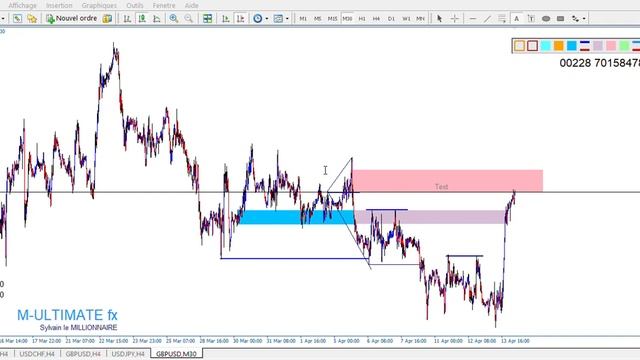Select the equidistant channel tool
The image size is (640, 360).
[x=502, y=18]
